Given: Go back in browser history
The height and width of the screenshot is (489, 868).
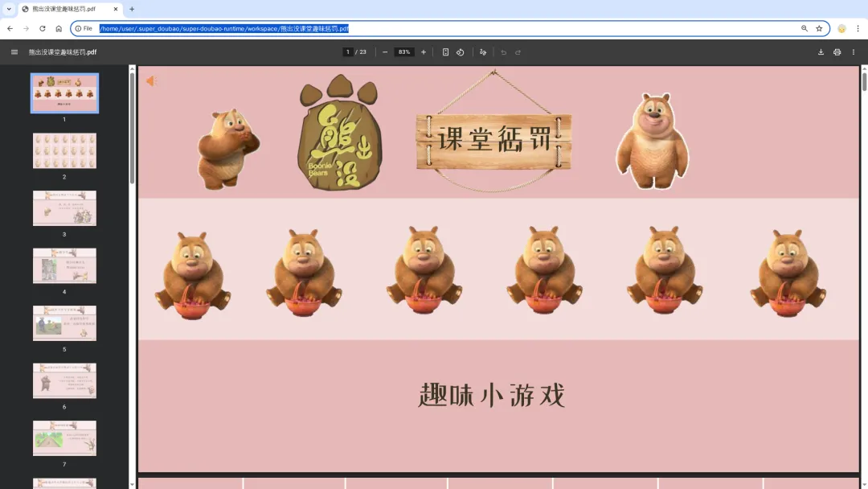Looking at the screenshot, I should (10, 28).
